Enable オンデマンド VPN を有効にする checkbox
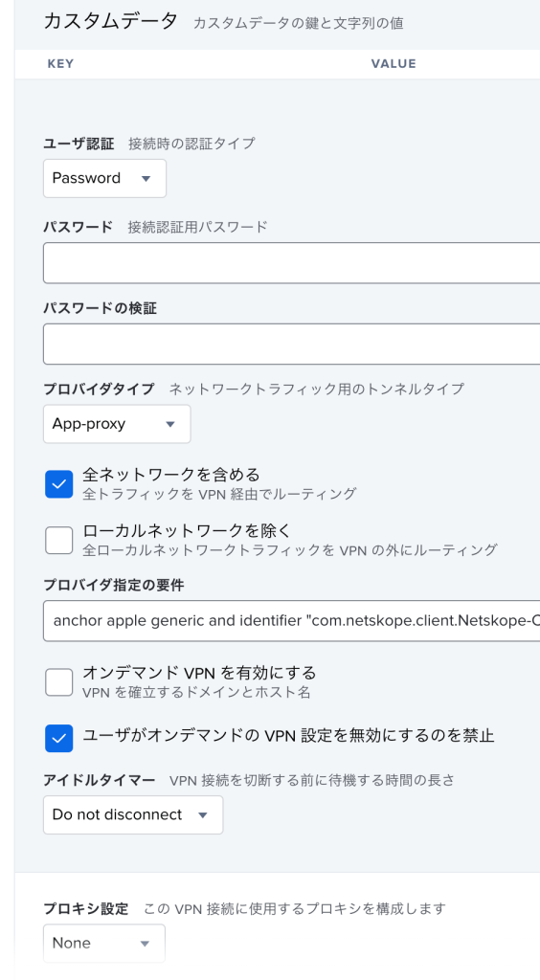This screenshot has width=540, height=980. click(x=58, y=681)
